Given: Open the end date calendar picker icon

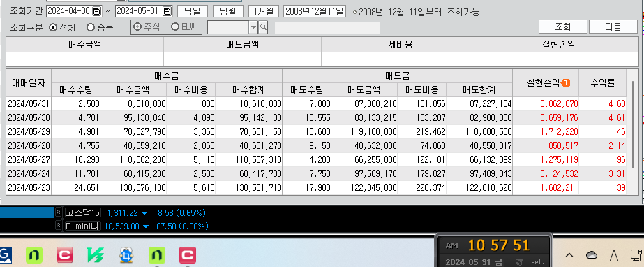Looking at the screenshot, I should (x=167, y=11).
